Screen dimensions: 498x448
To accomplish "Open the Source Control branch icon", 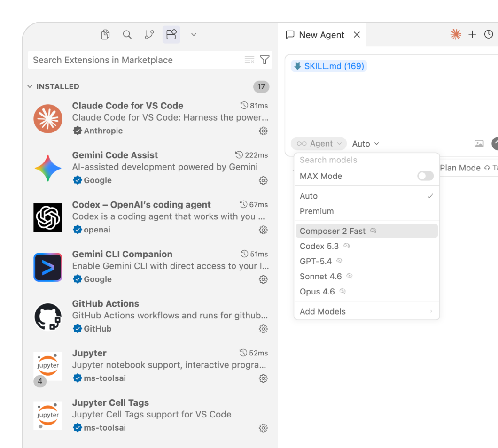I will [x=149, y=34].
